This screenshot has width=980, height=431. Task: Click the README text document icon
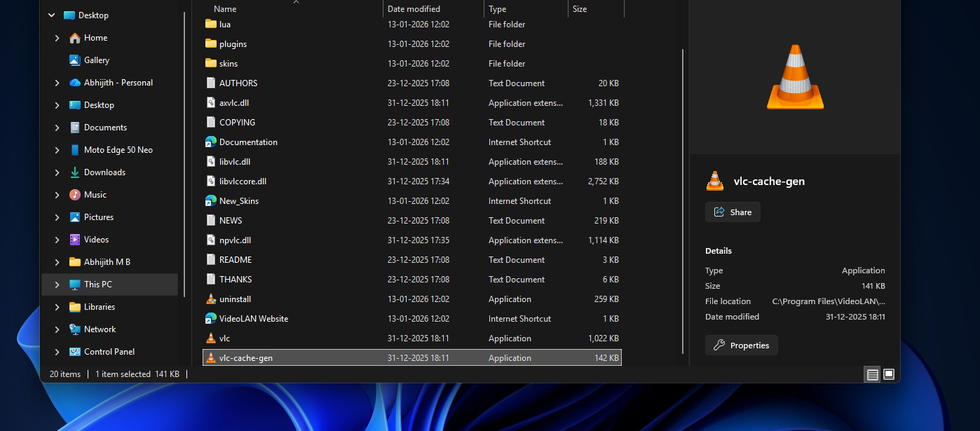(211, 259)
